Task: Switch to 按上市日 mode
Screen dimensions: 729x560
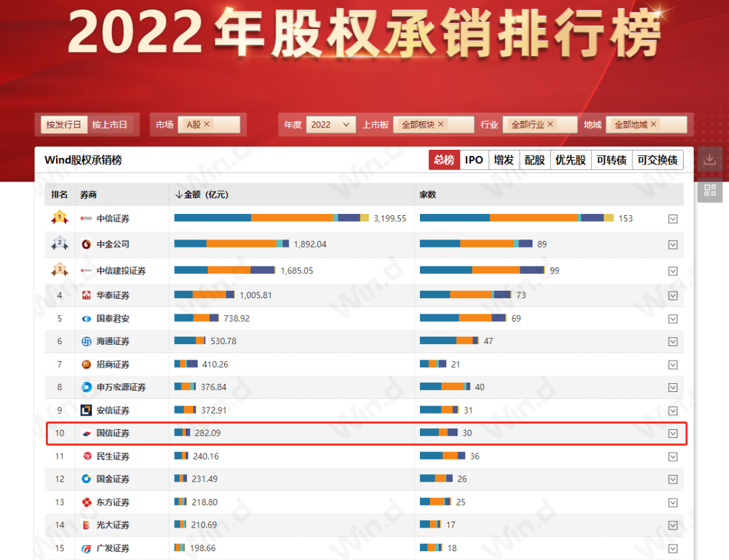Action: click(110, 125)
